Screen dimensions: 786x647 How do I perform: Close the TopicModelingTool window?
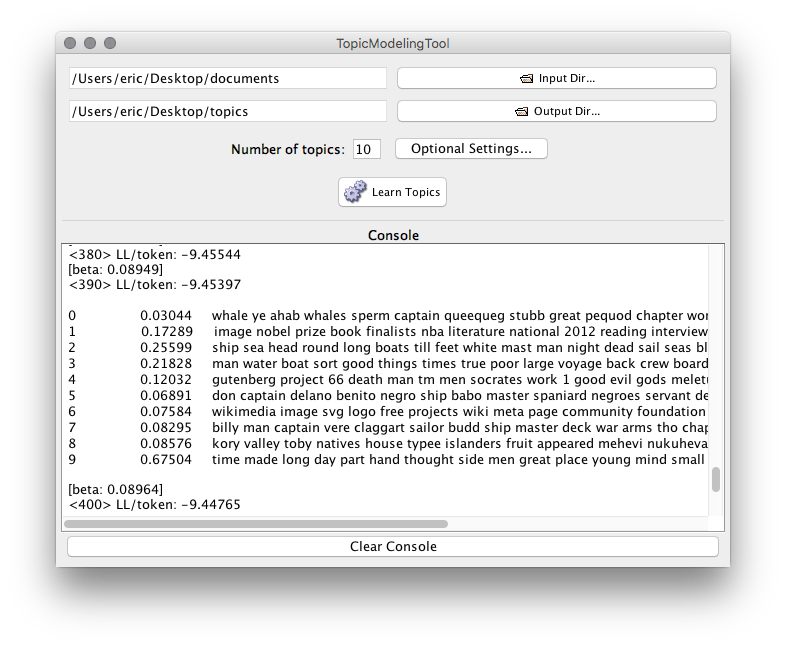coord(70,44)
